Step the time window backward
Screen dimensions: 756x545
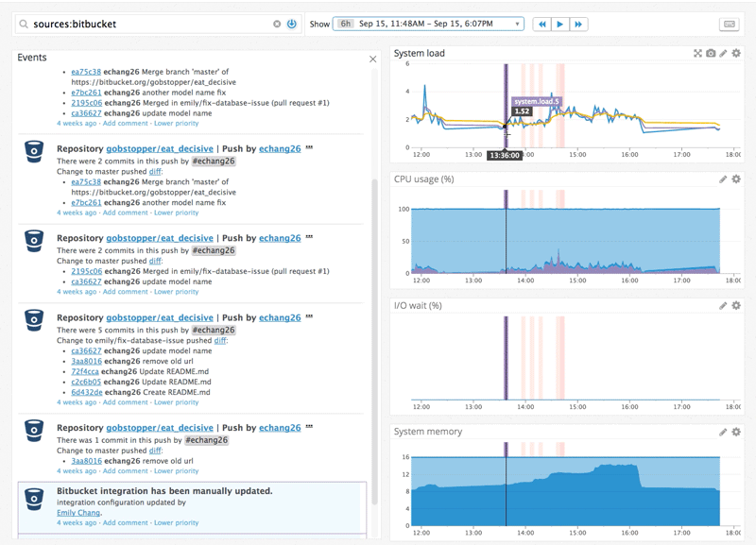click(541, 24)
